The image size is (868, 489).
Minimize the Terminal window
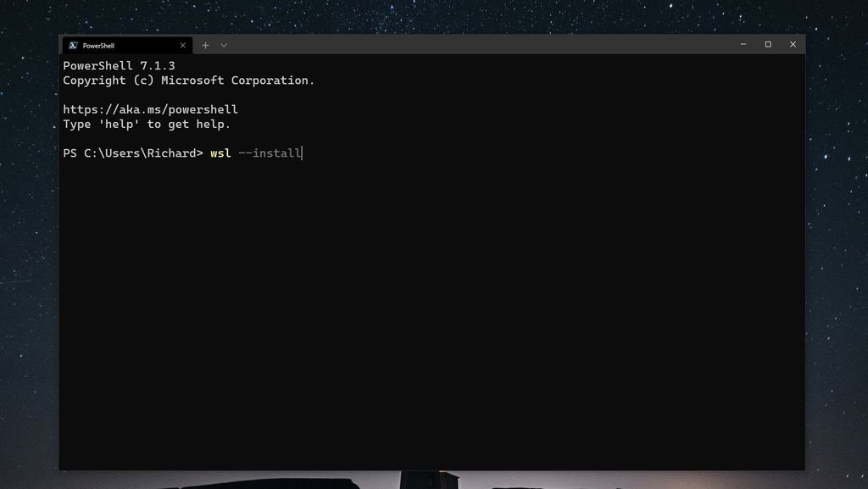(743, 44)
